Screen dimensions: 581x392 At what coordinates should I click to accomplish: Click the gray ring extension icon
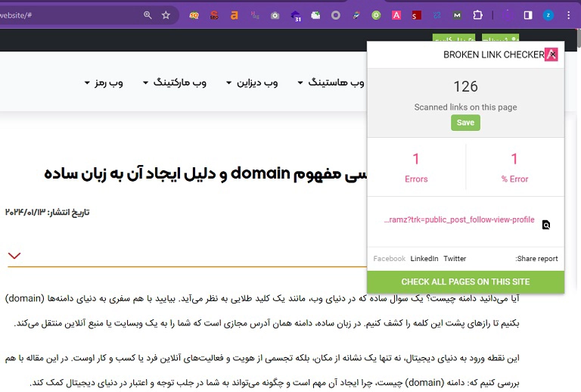point(336,16)
